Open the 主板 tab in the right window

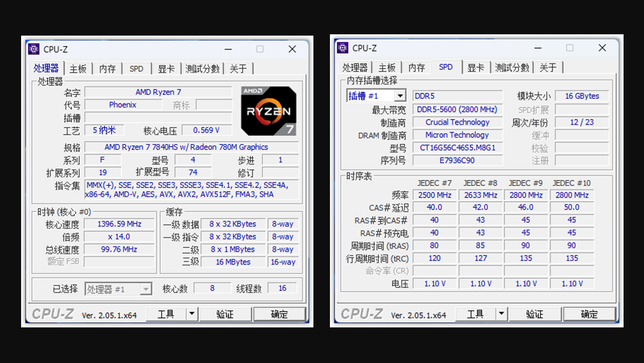click(x=387, y=67)
